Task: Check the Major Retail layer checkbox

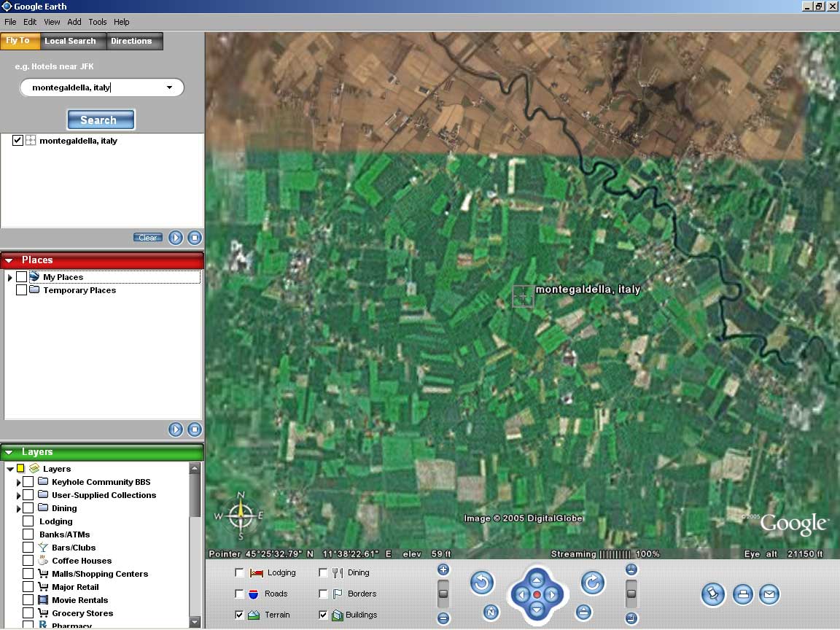Action: point(28,586)
